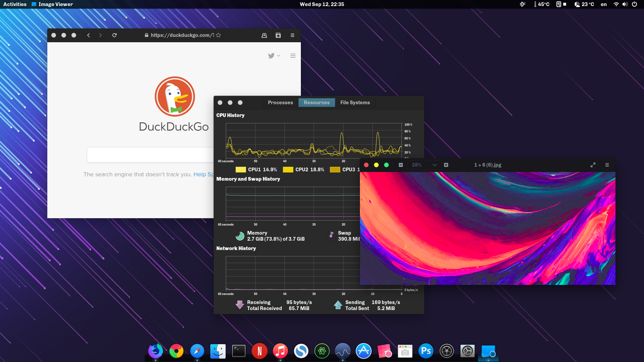Launch Terminal from the dock

239,351
